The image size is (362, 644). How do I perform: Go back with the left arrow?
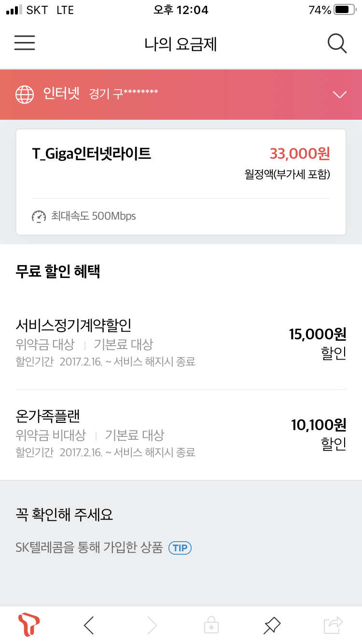pos(89,625)
